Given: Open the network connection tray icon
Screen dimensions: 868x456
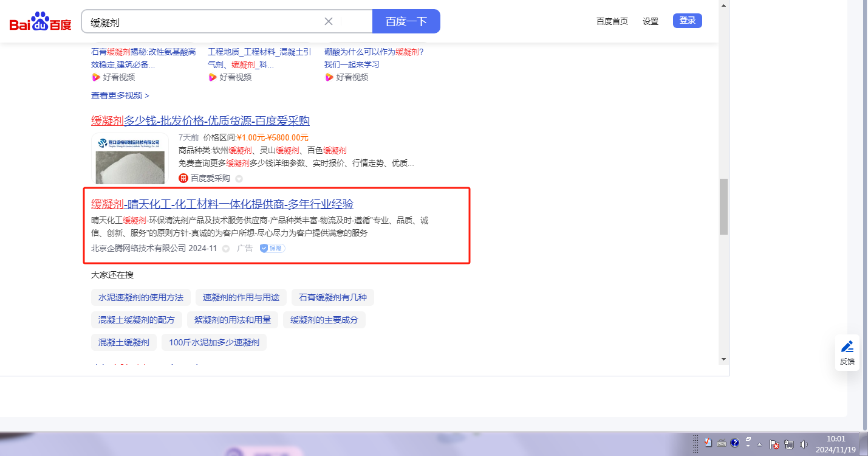Looking at the screenshot, I should coord(789,444).
